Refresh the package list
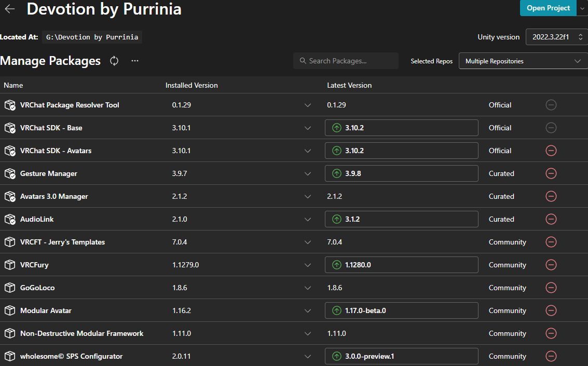The width and height of the screenshot is (588, 366). 114,61
